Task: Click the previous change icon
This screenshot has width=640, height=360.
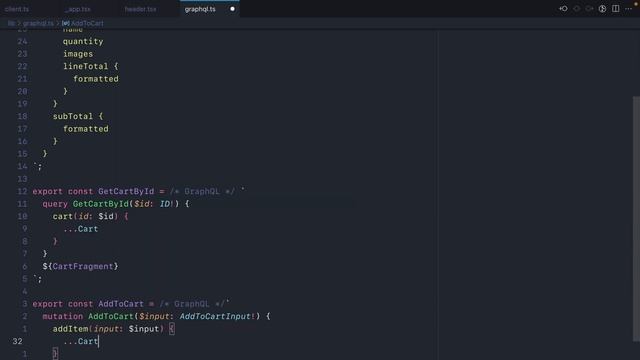Action: (x=576, y=9)
